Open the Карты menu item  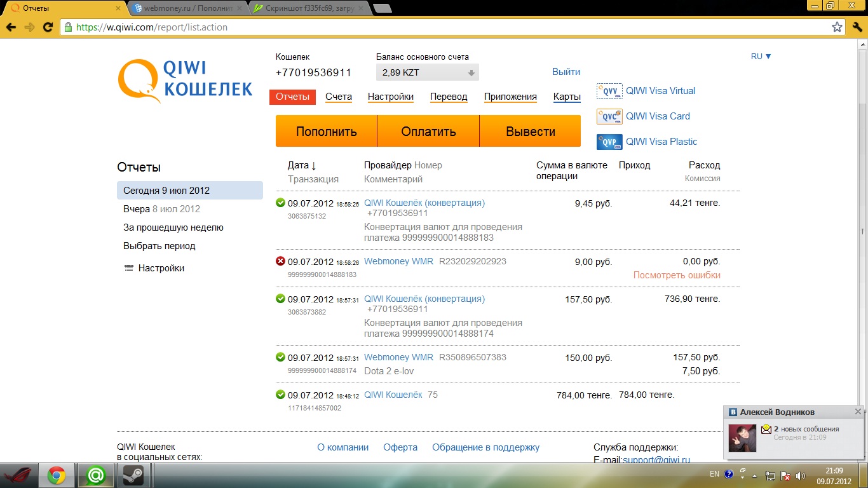pos(567,97)
